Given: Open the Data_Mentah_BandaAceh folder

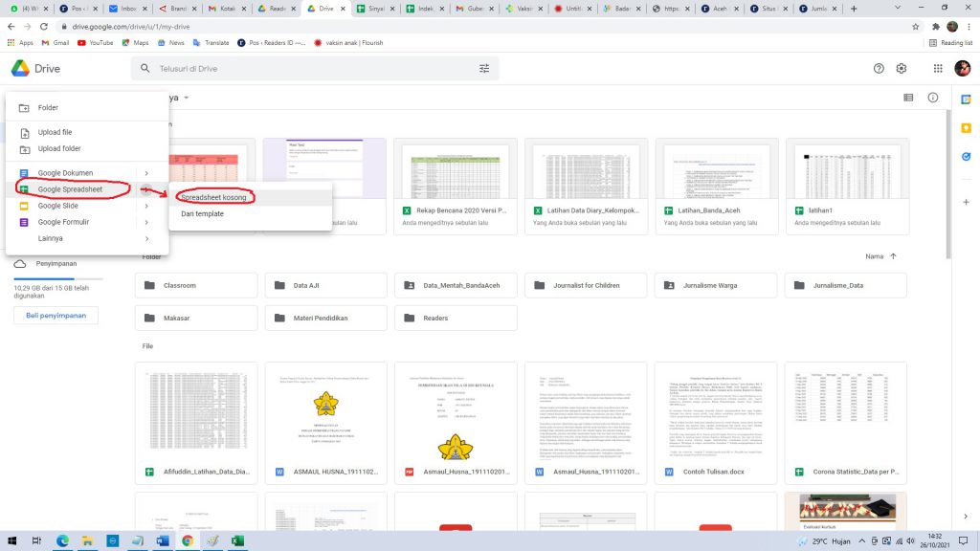Looking at the screenshot, I should (x=457, y=285).
